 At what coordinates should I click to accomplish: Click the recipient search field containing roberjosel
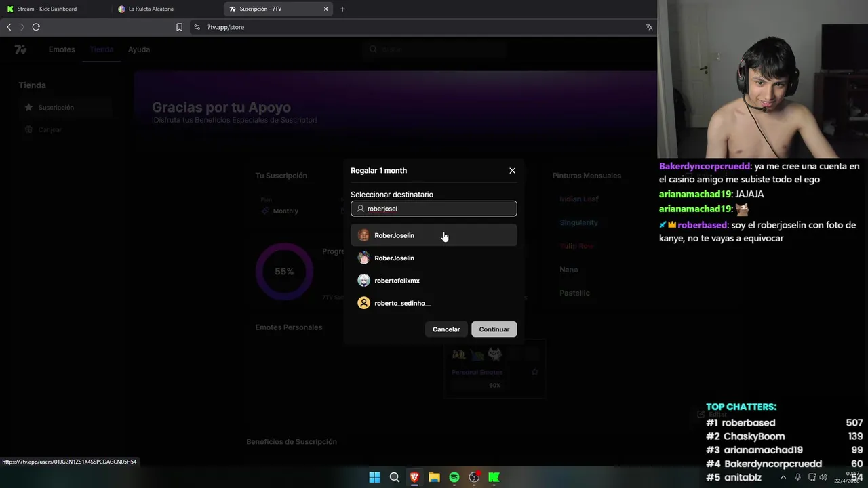point(434,209)
